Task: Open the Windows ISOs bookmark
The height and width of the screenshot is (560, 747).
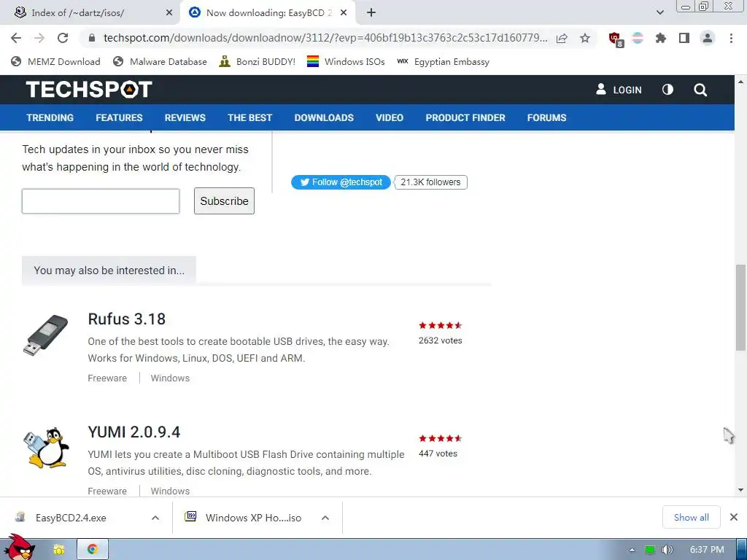Action: [346, 61]
